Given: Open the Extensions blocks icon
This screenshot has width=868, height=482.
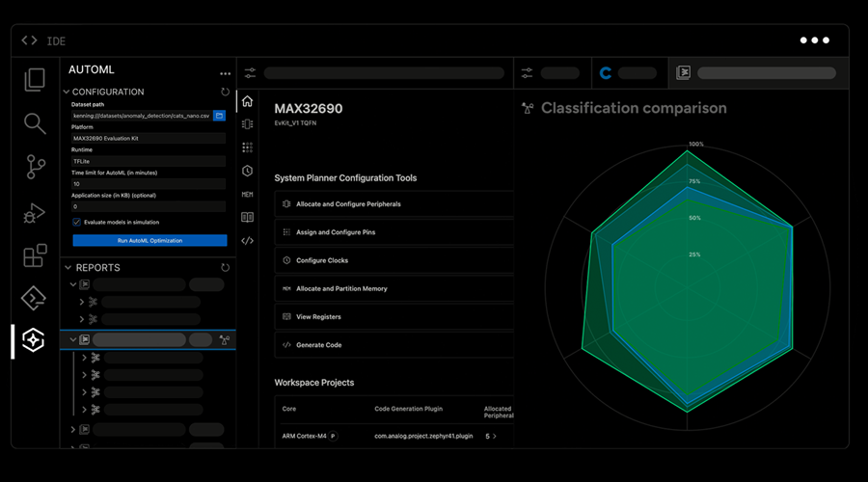Looking at the screenshot, I should pyautogui.click(x=35, y=255).
